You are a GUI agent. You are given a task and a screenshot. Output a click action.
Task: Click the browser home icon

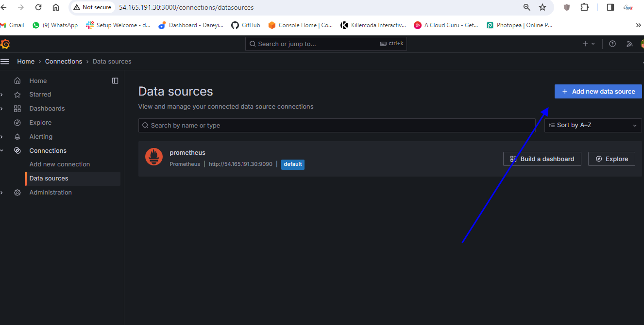click(x=56, y=7)
